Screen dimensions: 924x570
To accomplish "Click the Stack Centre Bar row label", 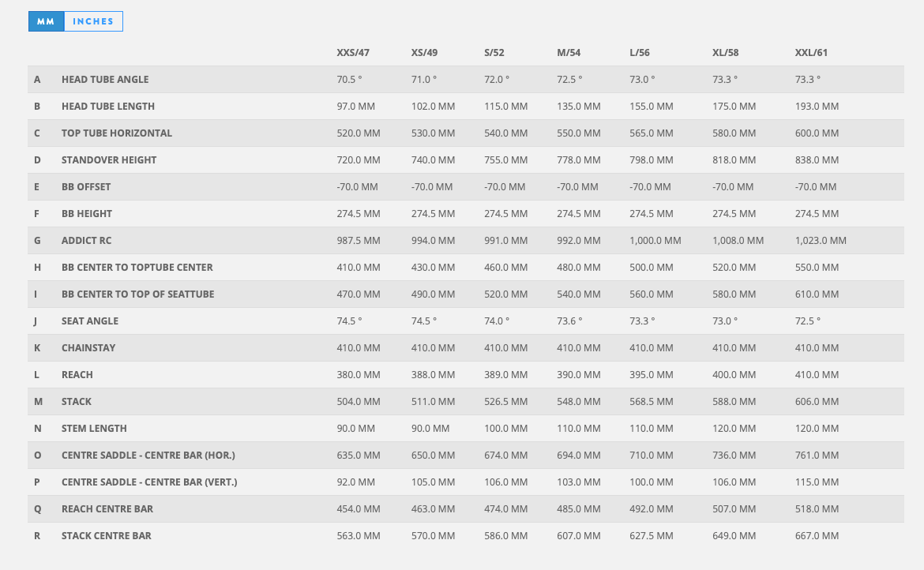I will click(107, 536).
